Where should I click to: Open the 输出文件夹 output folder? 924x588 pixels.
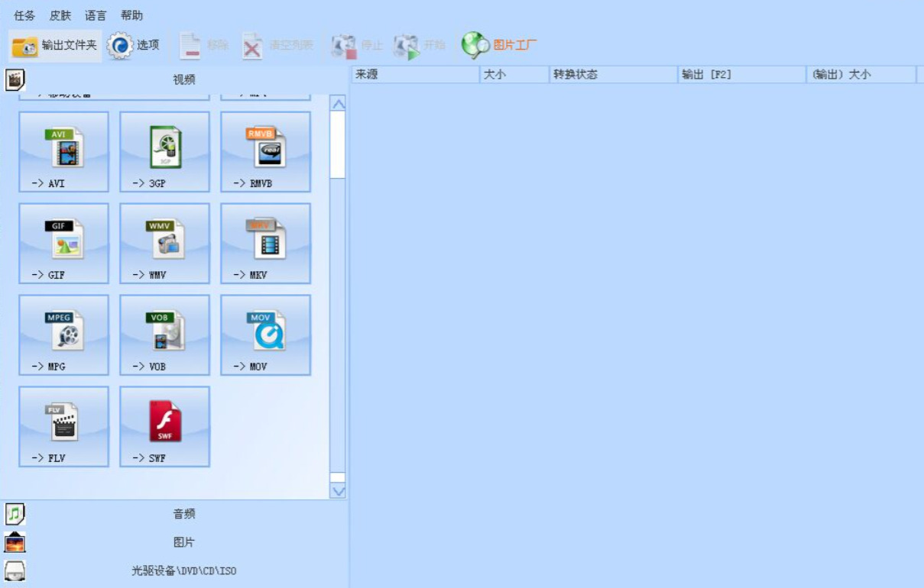55,46
